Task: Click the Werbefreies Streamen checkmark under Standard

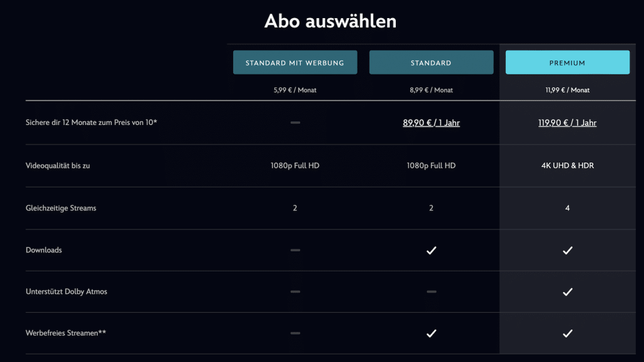Action: coord(431,333)
